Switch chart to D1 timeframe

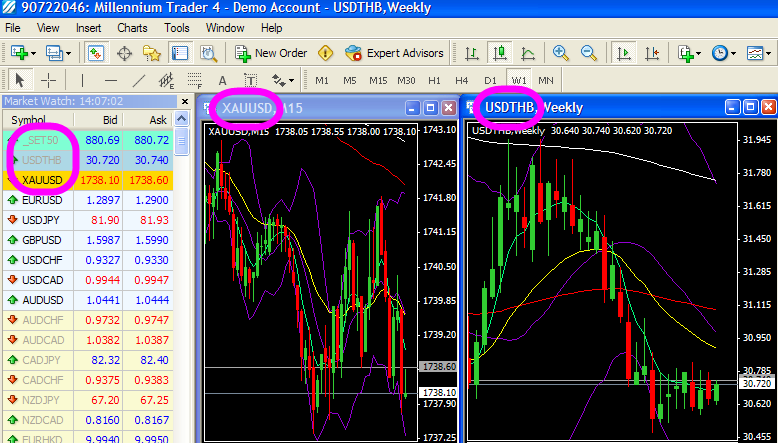[490, 80]
